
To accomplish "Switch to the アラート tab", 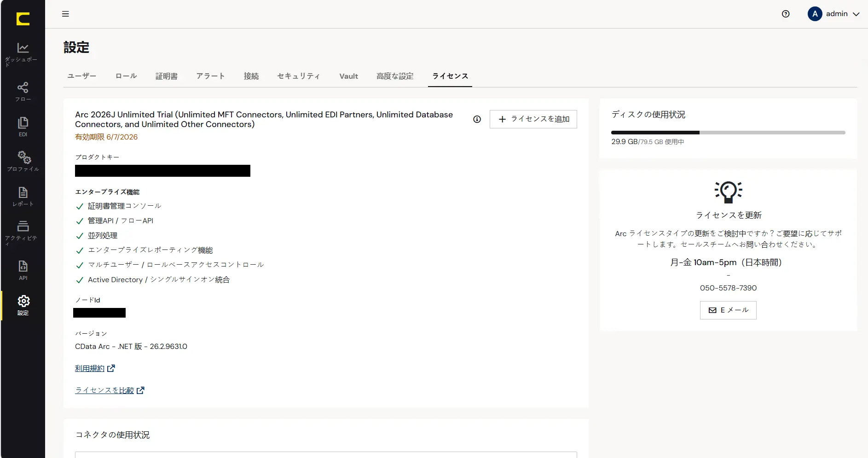I will tap(211, 76).
